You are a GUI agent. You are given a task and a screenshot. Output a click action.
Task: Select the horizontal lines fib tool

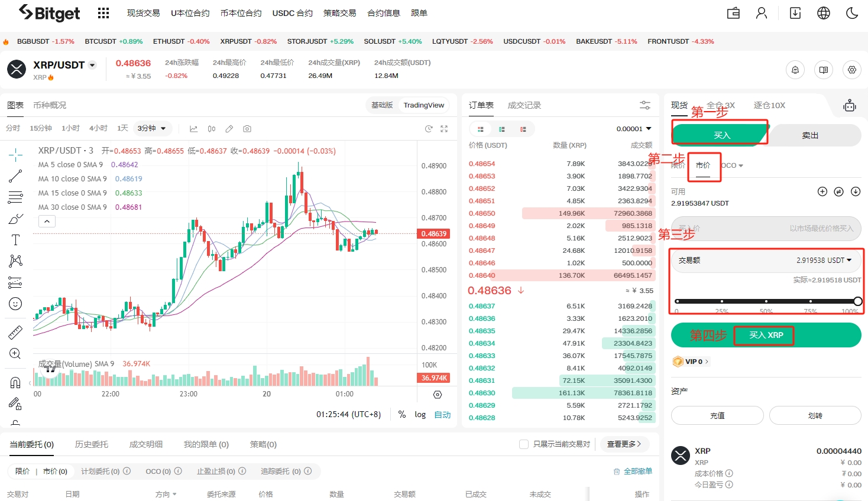16,197
